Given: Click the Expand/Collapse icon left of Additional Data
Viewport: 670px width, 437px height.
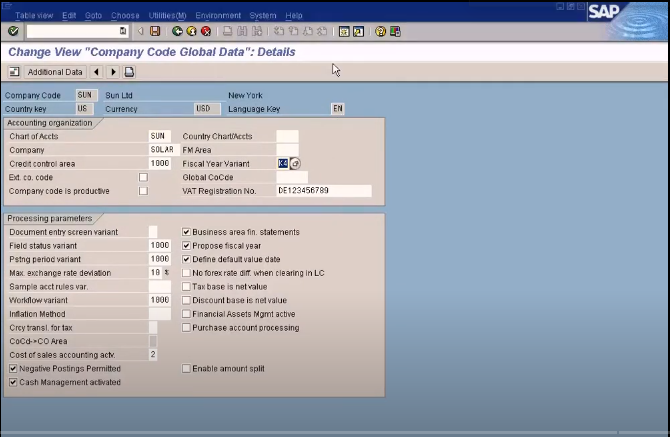Looking at the screenshot, I should tap(14, 72).
